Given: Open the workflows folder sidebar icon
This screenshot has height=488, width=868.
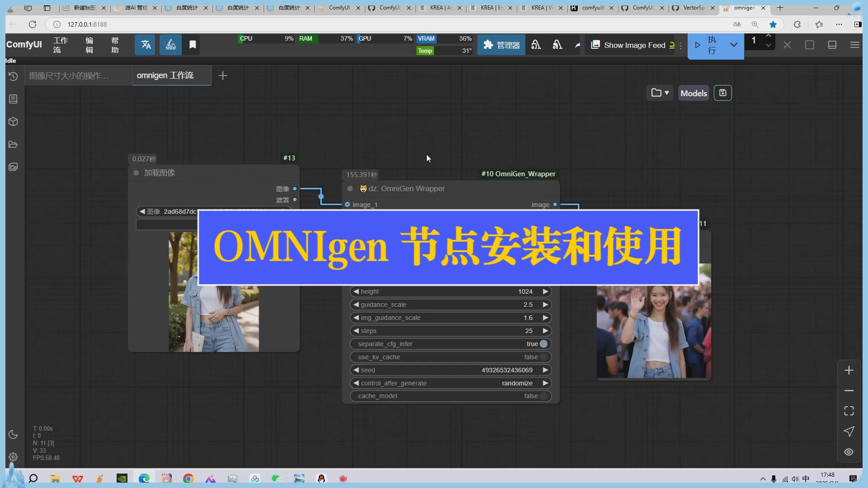Looking at the screenshot, I should point(13,144).
